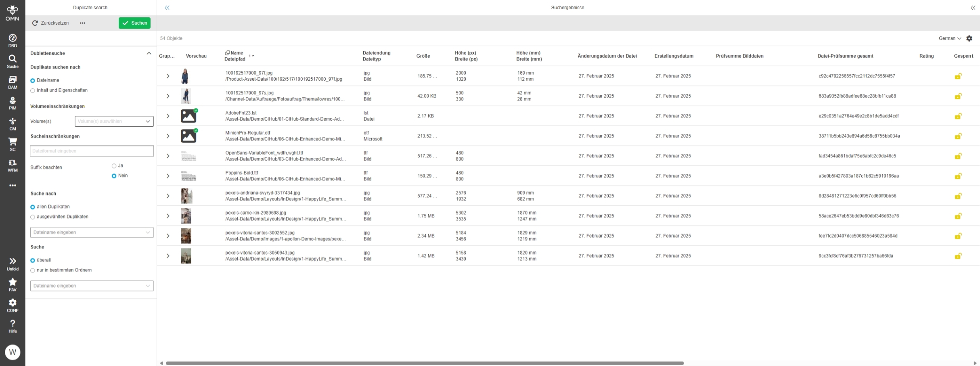
Task: Expand group row for pexels-andriana-svyryd-3317434.jpg
Action: tap(168, 196)
